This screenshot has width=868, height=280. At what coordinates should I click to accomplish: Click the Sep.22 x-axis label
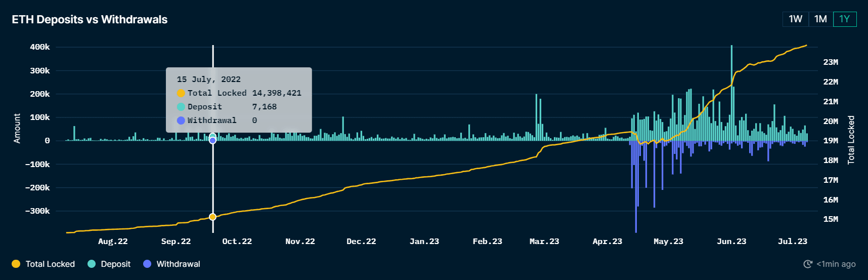(176, 242)
